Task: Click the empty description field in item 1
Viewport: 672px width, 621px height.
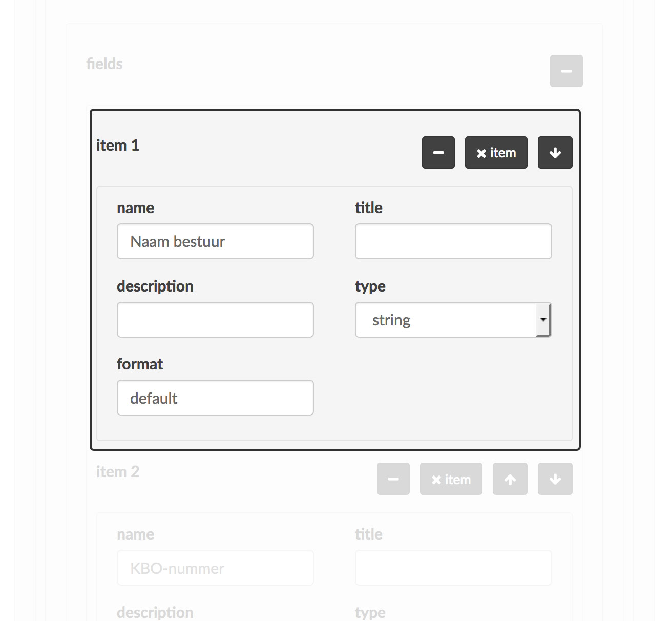Action: [x=215, y=320]
